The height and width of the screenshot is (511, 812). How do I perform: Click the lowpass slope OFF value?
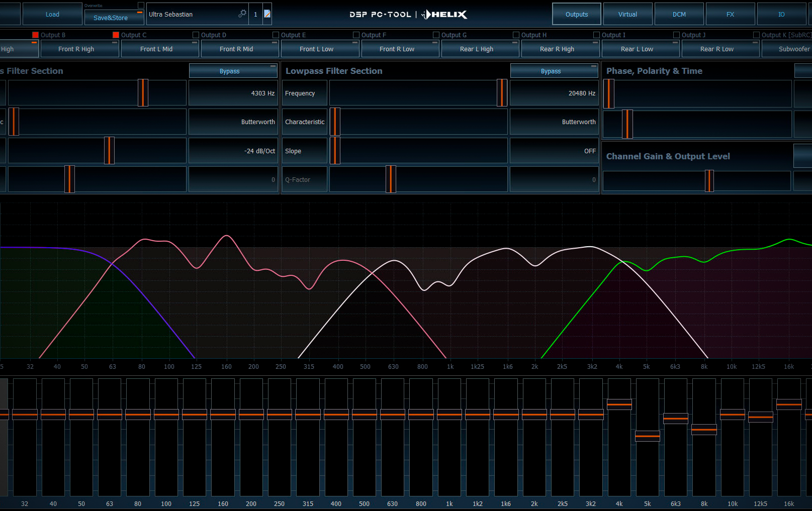pyautogui.click(x=554, y=151)
